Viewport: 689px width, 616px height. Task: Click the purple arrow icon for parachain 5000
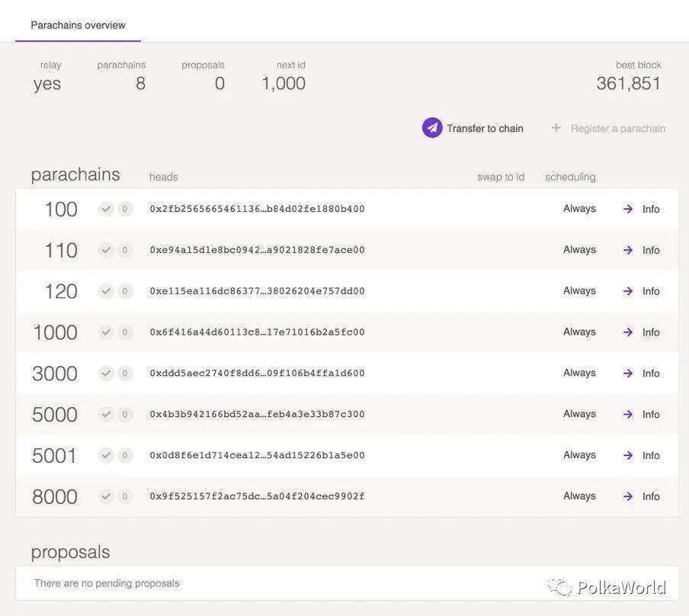pyautogui.click(x=628, y=414)
